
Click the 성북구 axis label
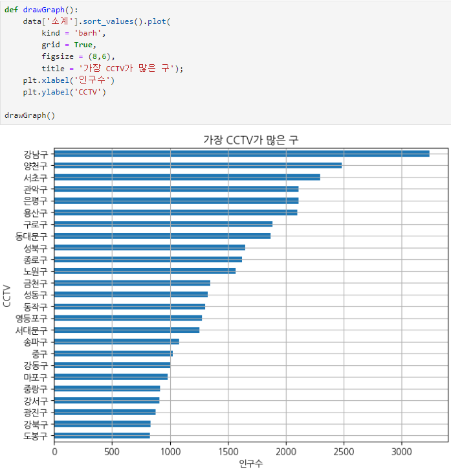[x=36, y=248]
